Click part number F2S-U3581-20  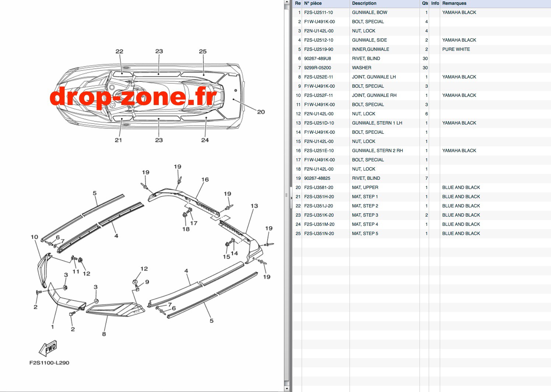319,188
